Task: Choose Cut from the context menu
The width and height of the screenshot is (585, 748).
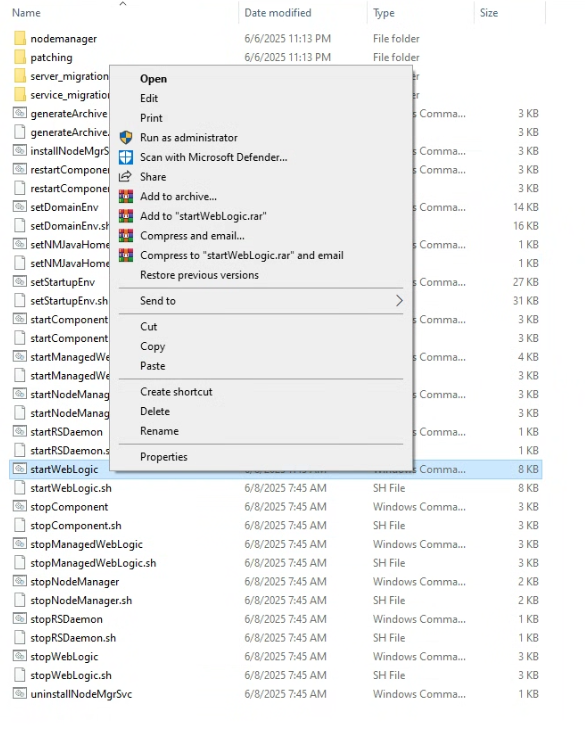Action: [x=148, y=326]
